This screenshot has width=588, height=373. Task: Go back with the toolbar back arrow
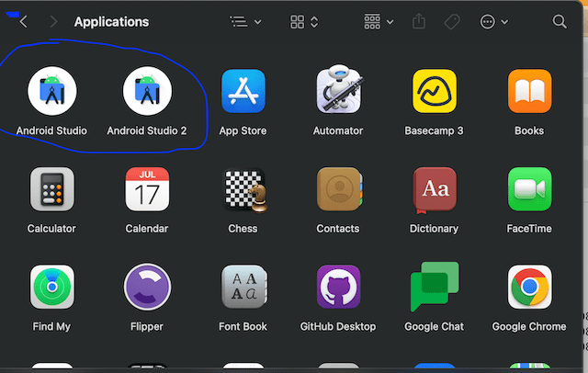(24, 22)
